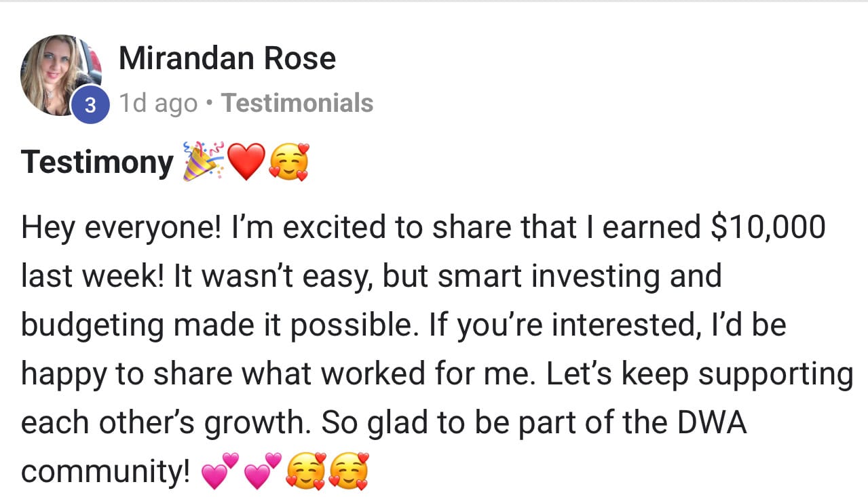Click the party popper emoji
The height and width of the screenshot is (497, 868).
[203, 163]
